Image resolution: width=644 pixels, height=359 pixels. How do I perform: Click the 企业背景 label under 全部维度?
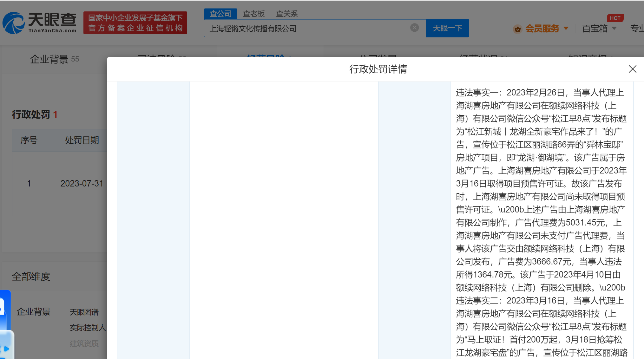pos(33,312)
